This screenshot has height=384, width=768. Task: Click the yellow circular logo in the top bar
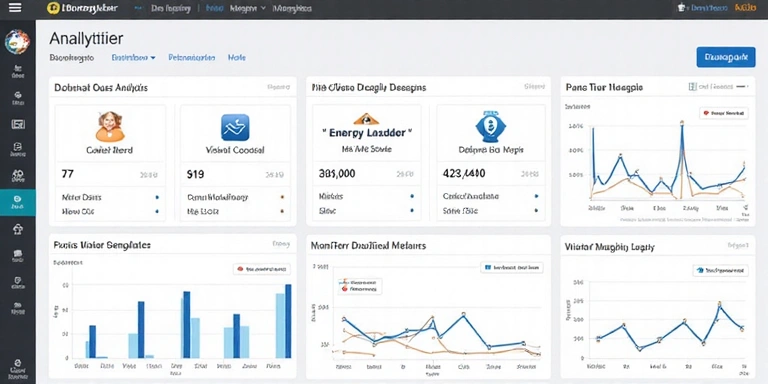pos(53,8)
